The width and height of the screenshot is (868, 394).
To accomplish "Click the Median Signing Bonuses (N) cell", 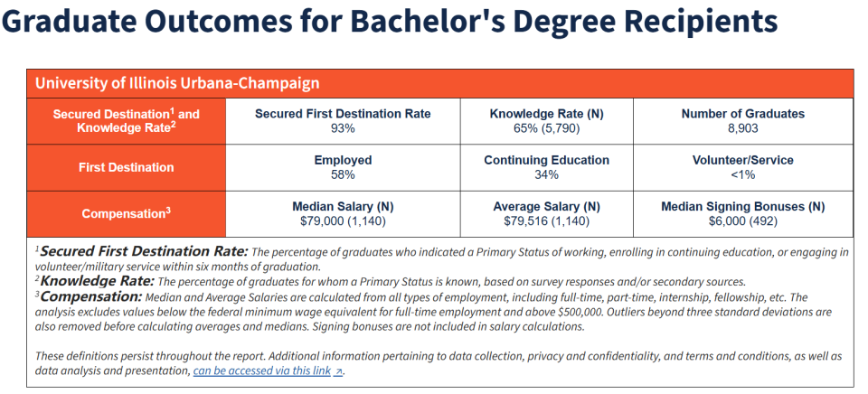I will [742, 213].
